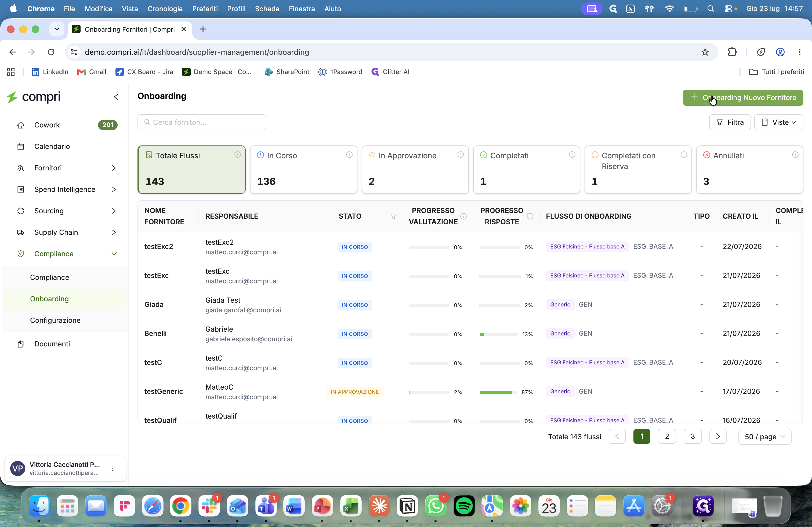Image resolution: width=812 pixels, height=527 pixels.
Task: Open the Cronologia menu in menu bar
Action: [x=165, y=9]
